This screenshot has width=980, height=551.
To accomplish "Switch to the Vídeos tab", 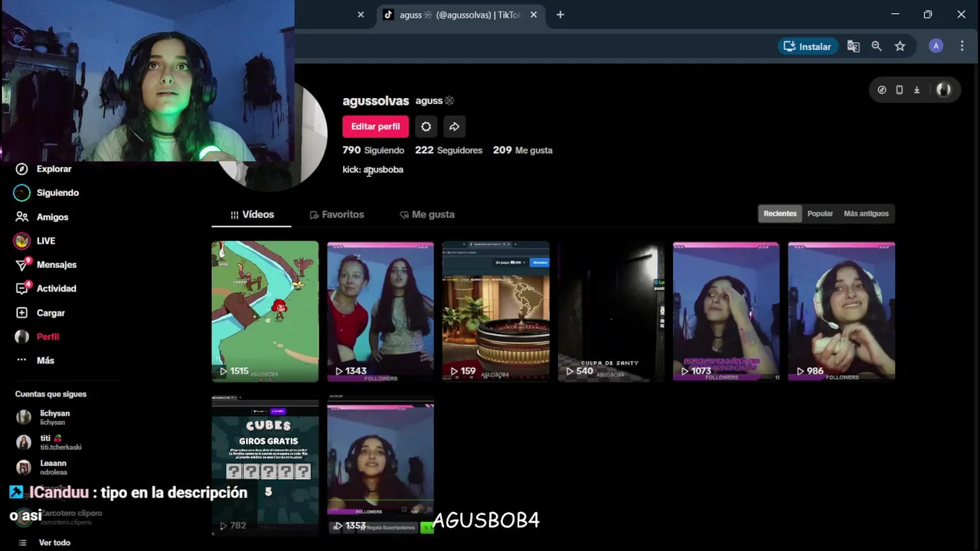I will coord(252,214).
